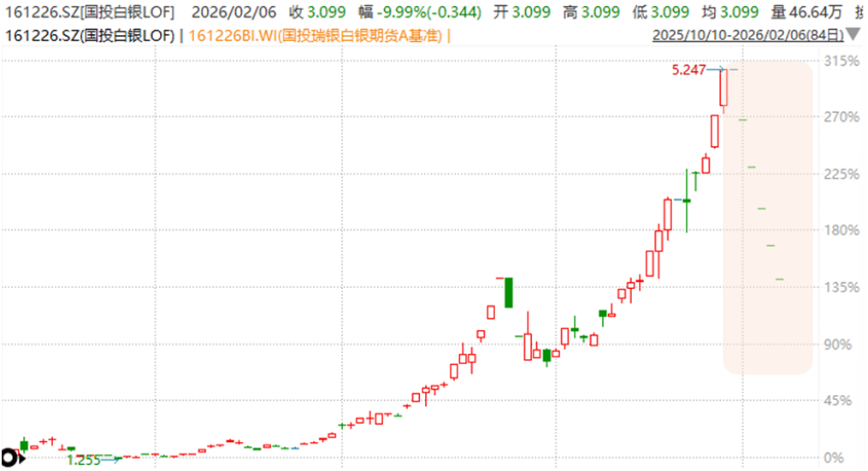Click the 90% axis label
The image size is (868, 471).
(837, 344)
